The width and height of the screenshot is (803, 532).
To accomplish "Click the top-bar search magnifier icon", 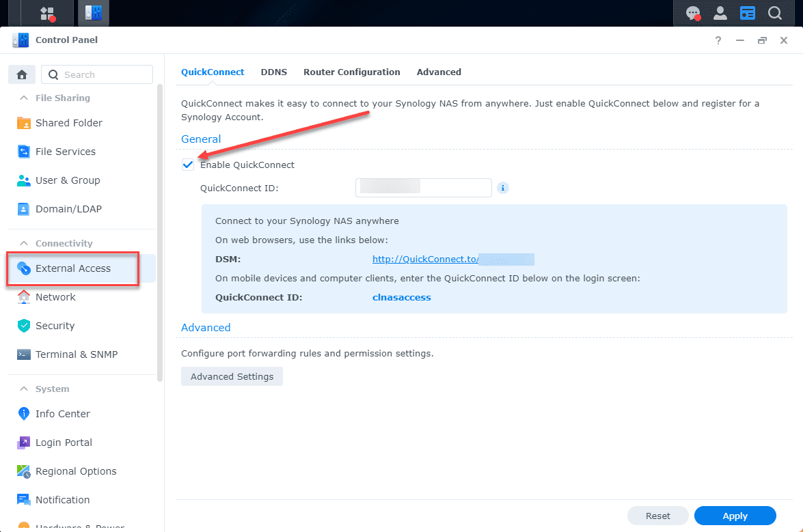I will (x=775, y=13).
